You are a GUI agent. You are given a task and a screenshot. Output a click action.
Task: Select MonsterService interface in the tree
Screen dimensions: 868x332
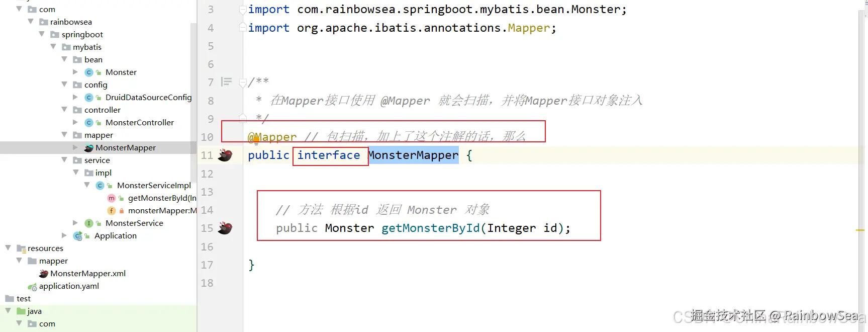pos(134,223)
